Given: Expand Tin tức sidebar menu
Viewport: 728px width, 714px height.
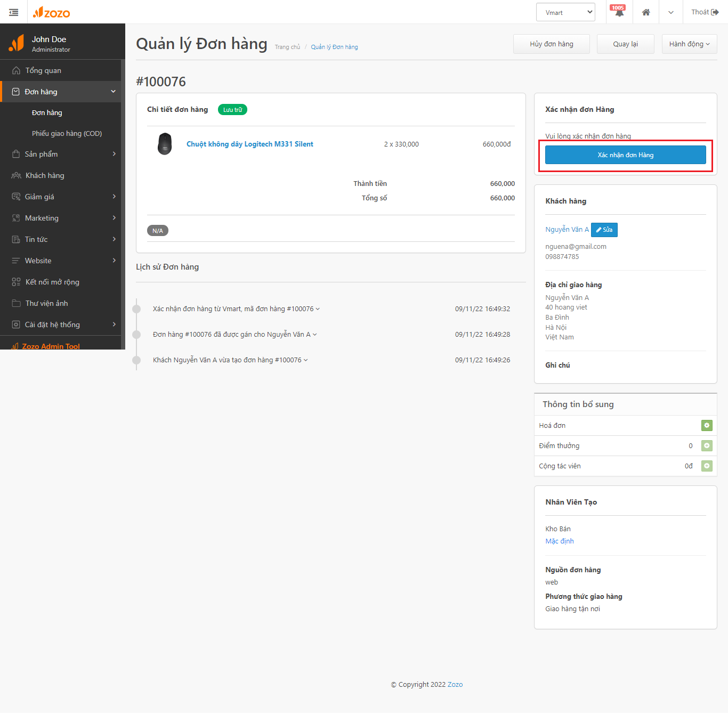Looking at the screenshot, I should point(61,239).
